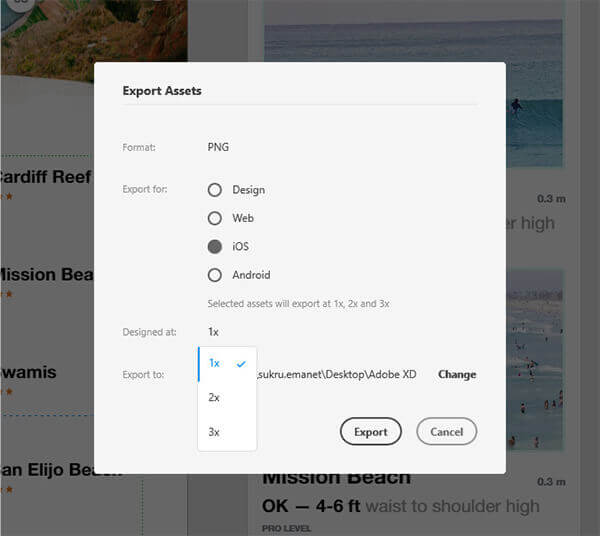
Task: Choose the iOS radio button
Action: pos(215,246)
